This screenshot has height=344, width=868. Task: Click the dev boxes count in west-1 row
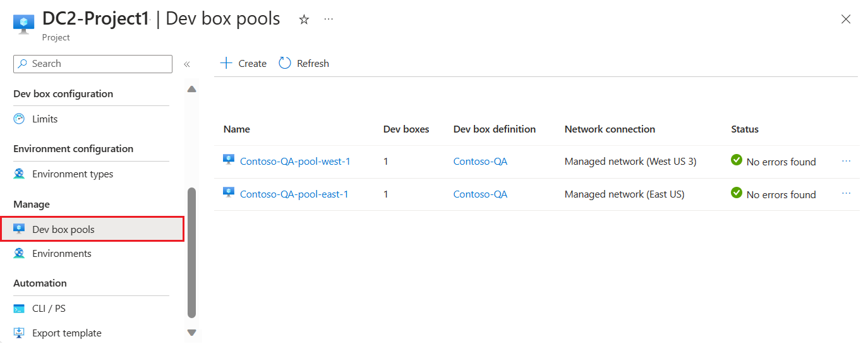pyautogui.click(x=386, y=162)
